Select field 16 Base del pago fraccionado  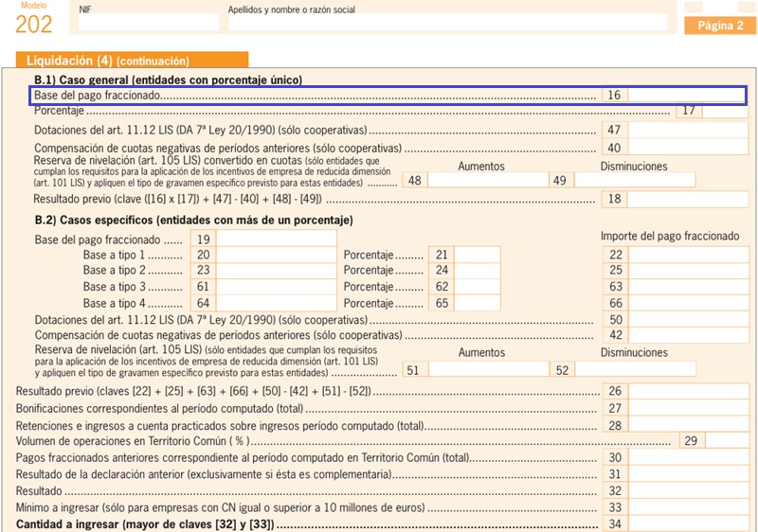point(687,95)
